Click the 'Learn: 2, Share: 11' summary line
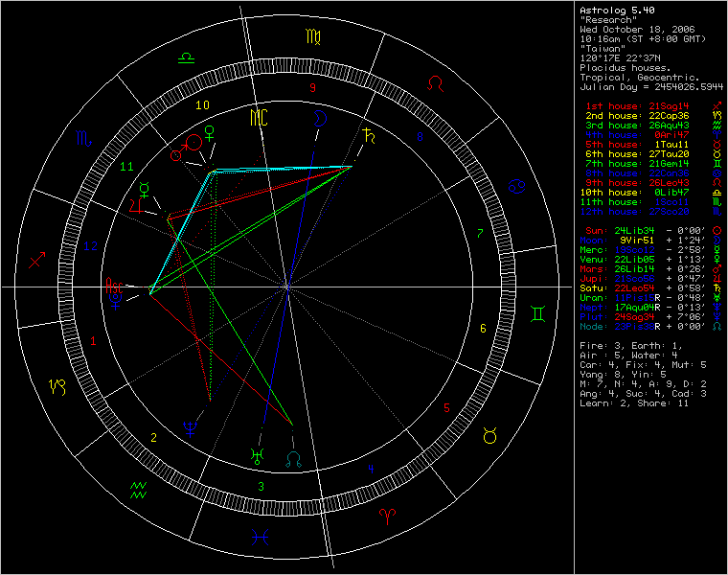The height and width of the screenshot is (575, 728). 634,403
